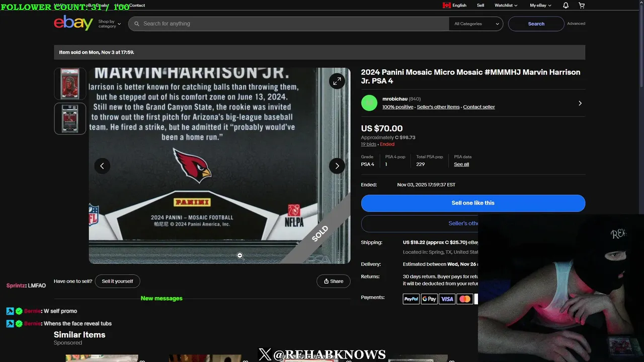The height and width of the screenshot is (362, 644).
Task: Select second card back thumbnail
Action: pos(70,119)
